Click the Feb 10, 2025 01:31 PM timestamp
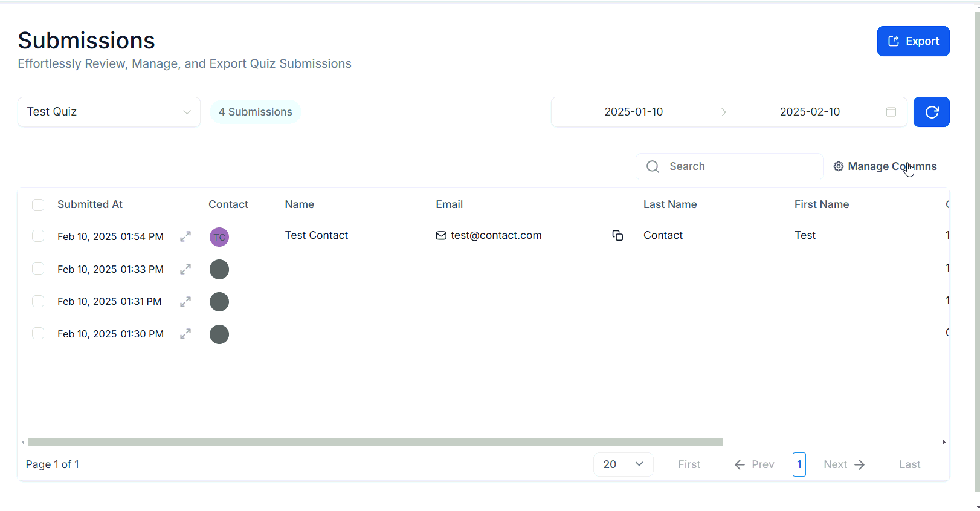The image size is (980, 511). point(109,301)
